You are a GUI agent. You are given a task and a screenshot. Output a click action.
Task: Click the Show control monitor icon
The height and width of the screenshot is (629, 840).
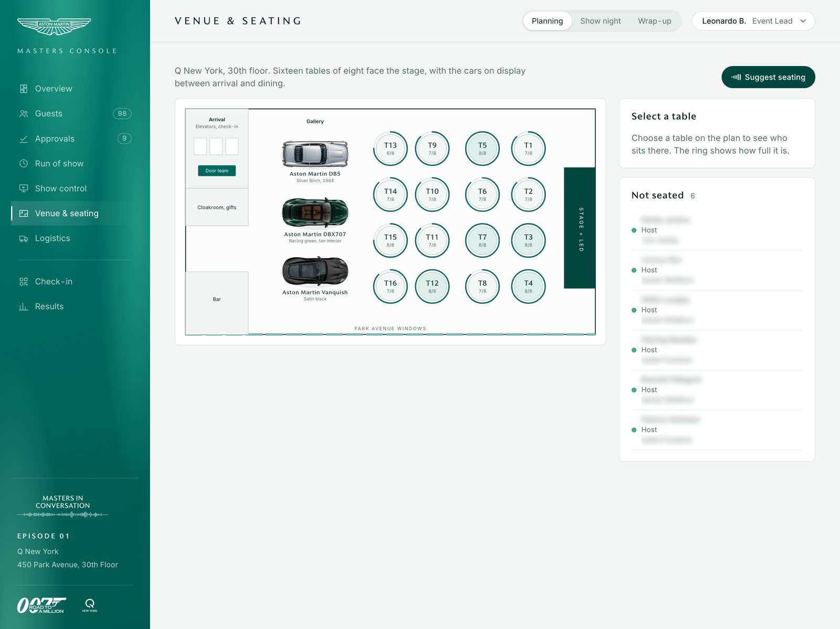click(x=24, y=188)
